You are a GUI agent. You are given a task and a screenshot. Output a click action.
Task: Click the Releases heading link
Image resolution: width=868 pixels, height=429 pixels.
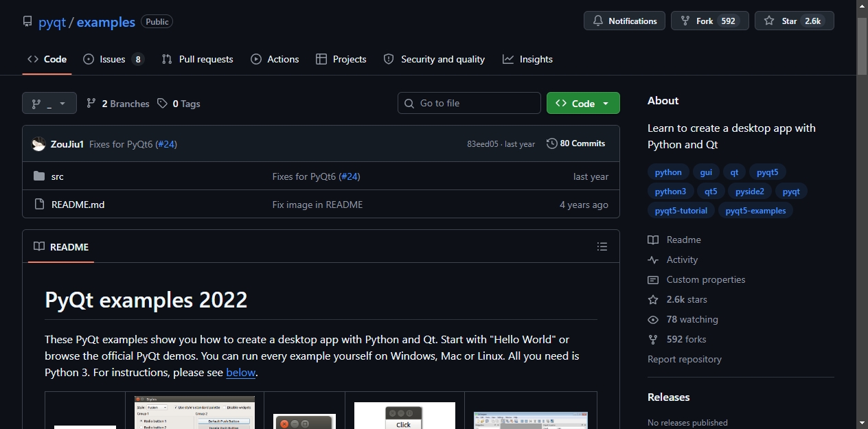click(x=669, y=397)
